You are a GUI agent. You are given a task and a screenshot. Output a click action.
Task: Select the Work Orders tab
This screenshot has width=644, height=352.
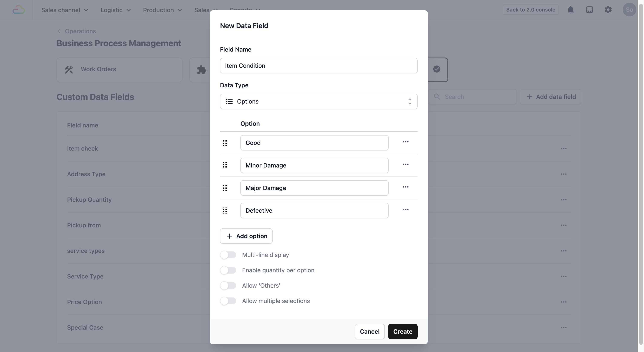[119, 70]
